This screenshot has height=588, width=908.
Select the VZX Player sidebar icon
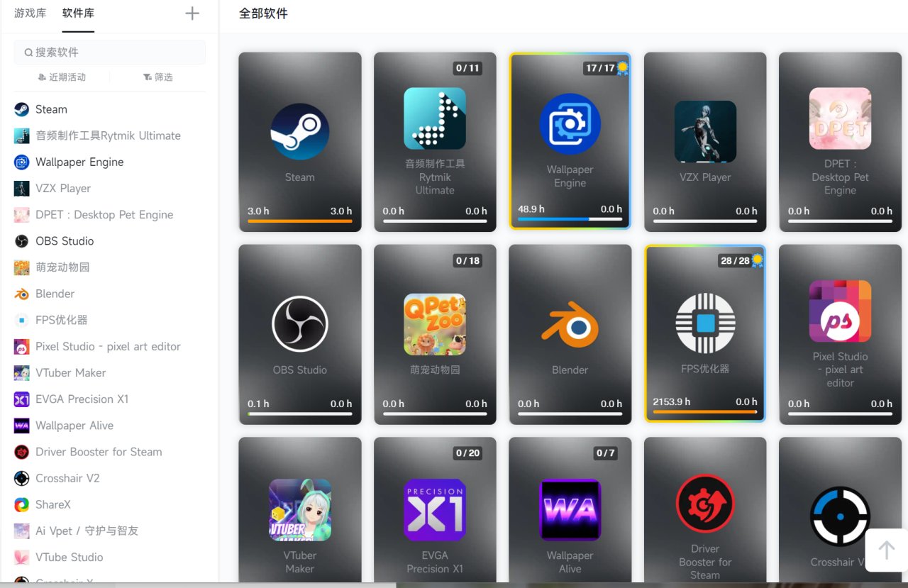pyautogui.click(x=22, y=188)
